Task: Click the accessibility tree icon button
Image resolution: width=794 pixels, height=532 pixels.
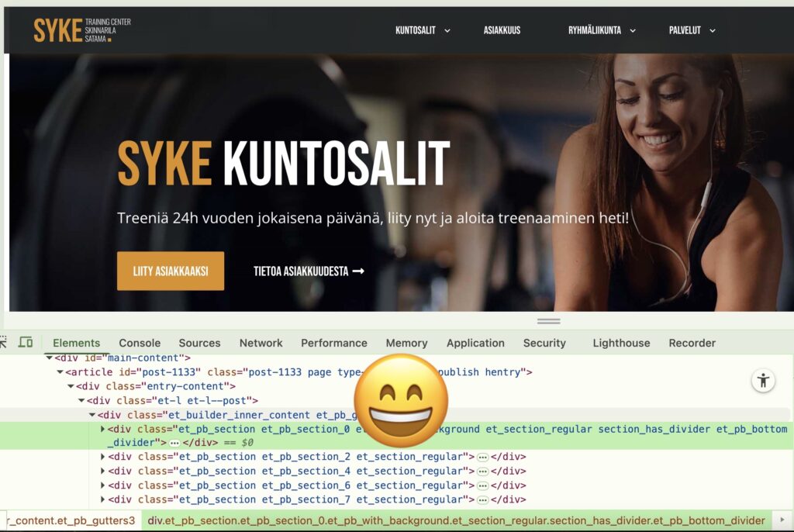Action: 763,380
